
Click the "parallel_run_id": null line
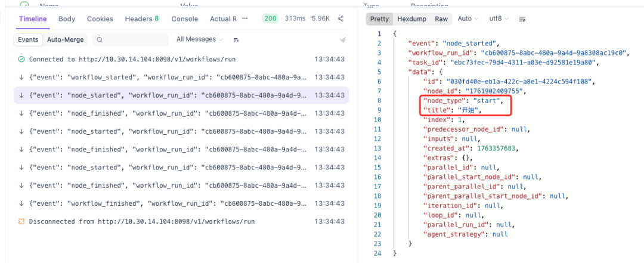pos(469,225)
